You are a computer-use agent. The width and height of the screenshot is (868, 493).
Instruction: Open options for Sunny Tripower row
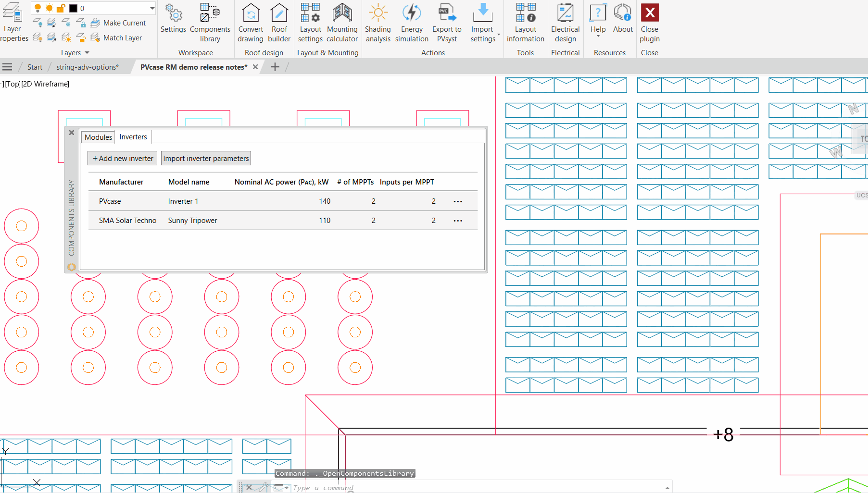click(458, 221)
